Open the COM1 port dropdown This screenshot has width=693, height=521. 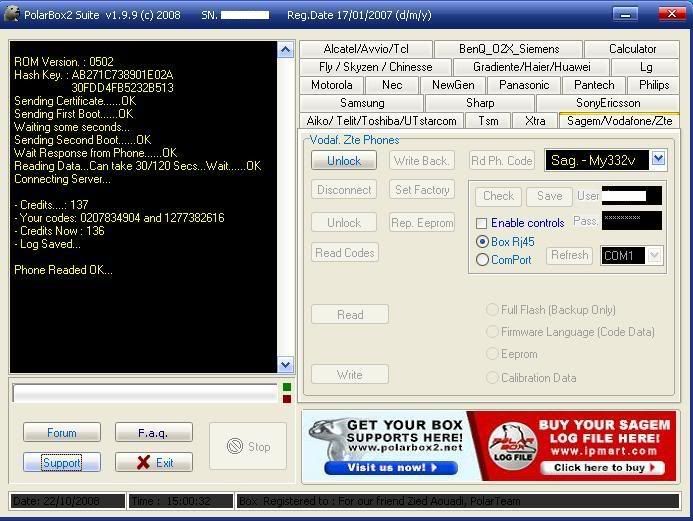(x=655, y=255)
